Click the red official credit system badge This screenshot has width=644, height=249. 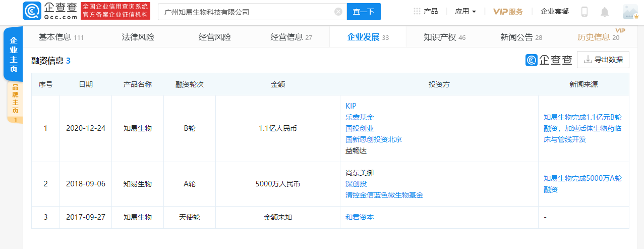point(115,11)
